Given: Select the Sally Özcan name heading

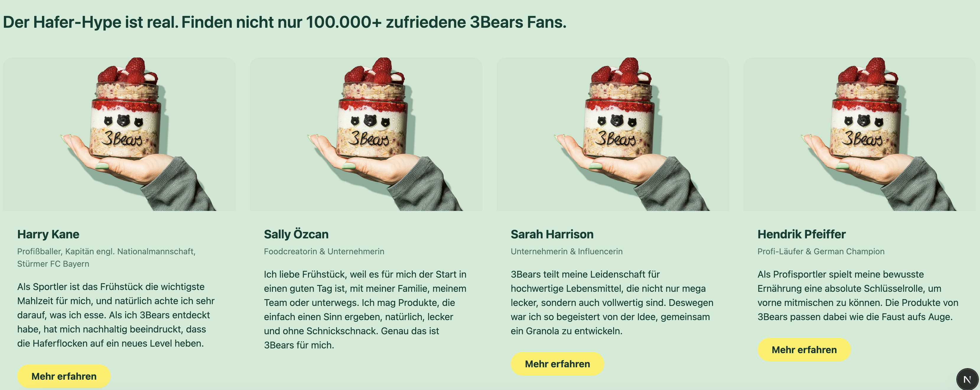Looking at the screenshot, I should coord(296,234).
